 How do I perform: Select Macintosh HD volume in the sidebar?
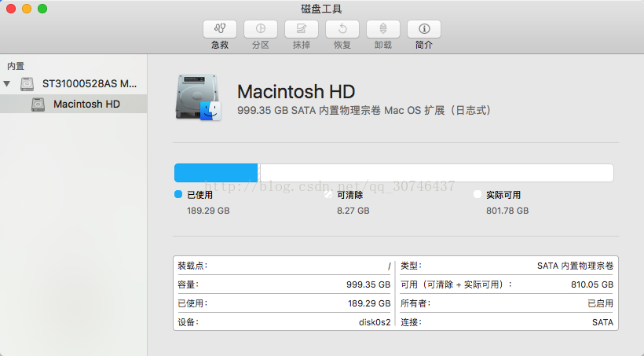(74, 104)
